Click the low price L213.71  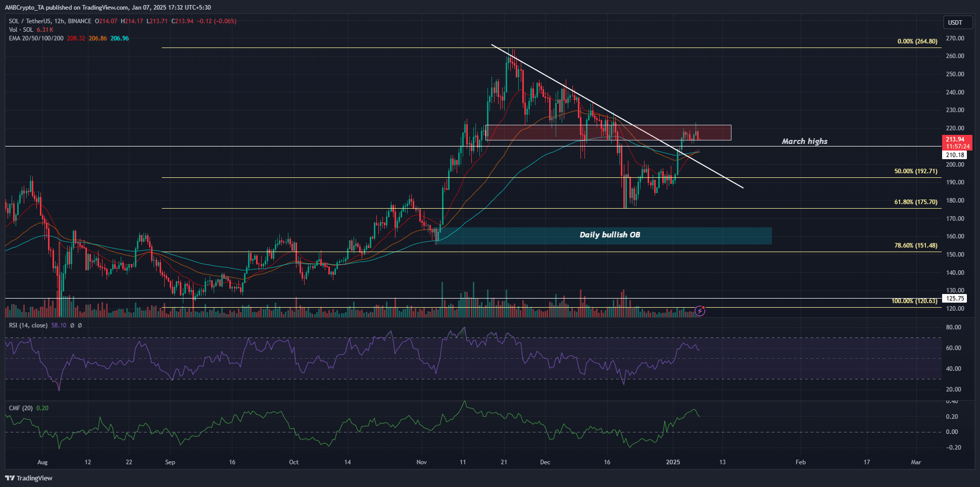(157, 21)
